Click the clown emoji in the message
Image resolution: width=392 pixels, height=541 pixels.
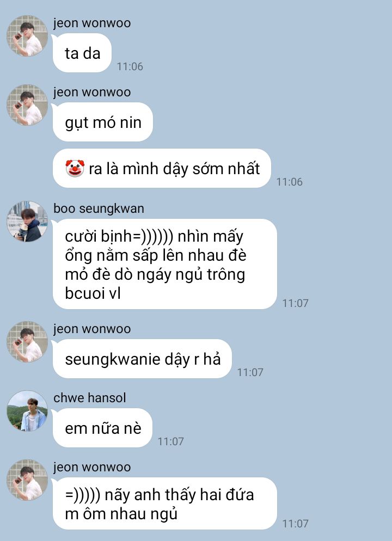click(x=75, y=168)
